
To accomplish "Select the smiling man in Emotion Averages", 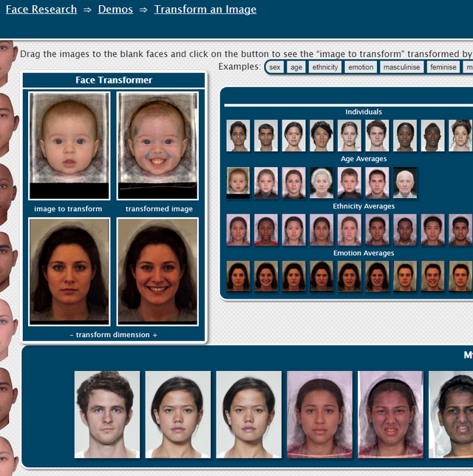I will point(432,276).
